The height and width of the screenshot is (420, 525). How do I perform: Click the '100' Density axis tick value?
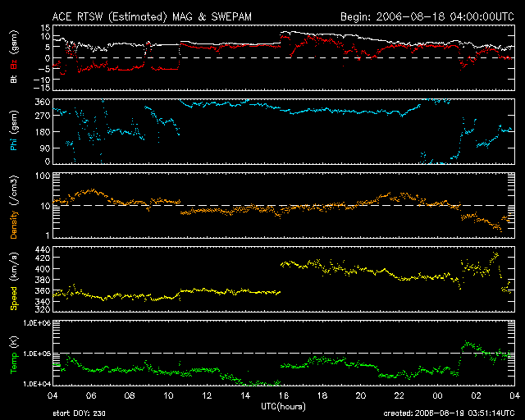(43, 176)
